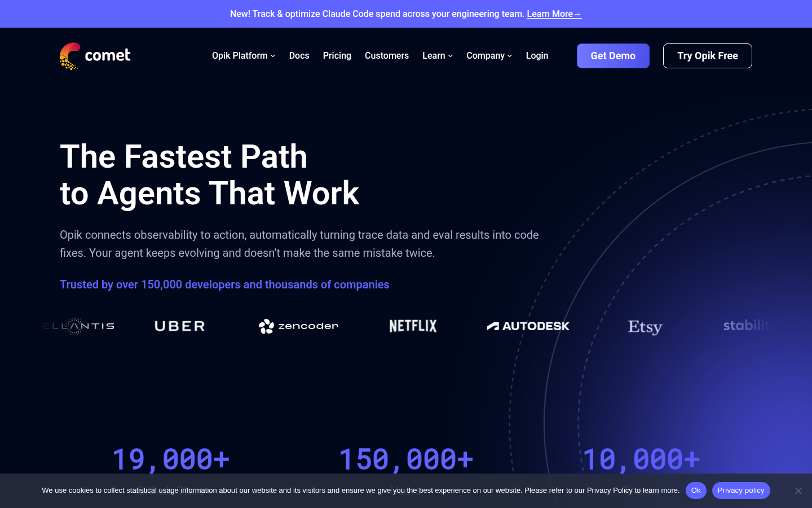Image resolution: width=812 pixels, height=508 pixels.
Task: Click the Stability logo
Action: pos(746,326)
